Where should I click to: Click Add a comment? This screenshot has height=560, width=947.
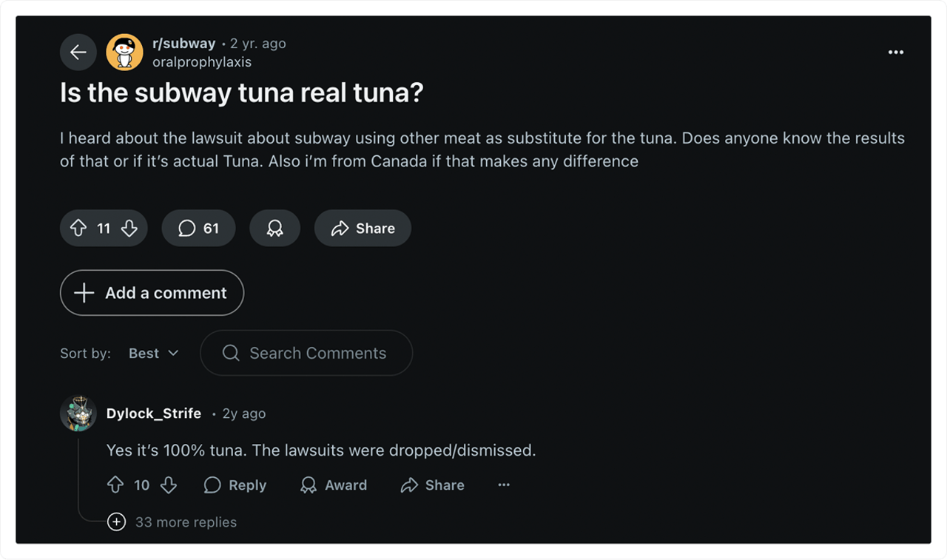151,293
